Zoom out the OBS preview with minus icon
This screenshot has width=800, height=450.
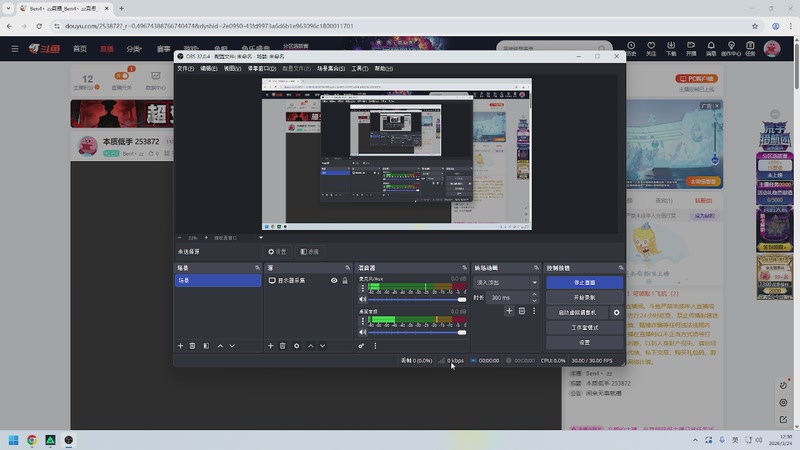[180, 238]
